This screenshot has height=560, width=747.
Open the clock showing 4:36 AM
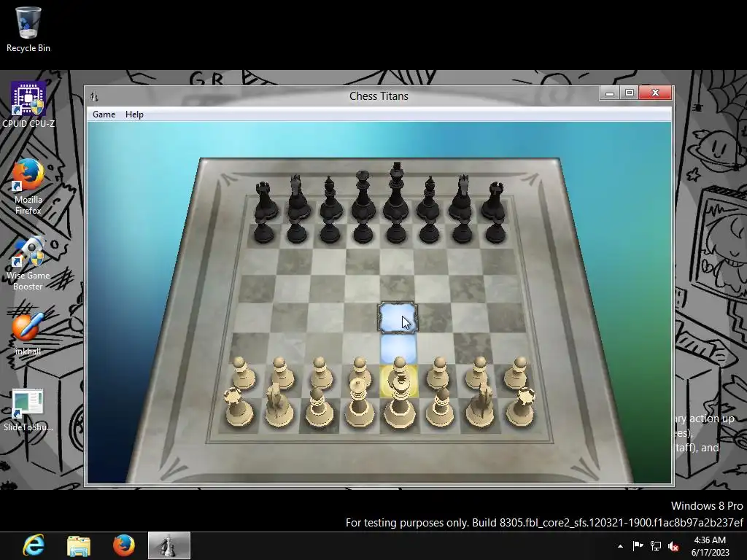click(x=710, y=546)
